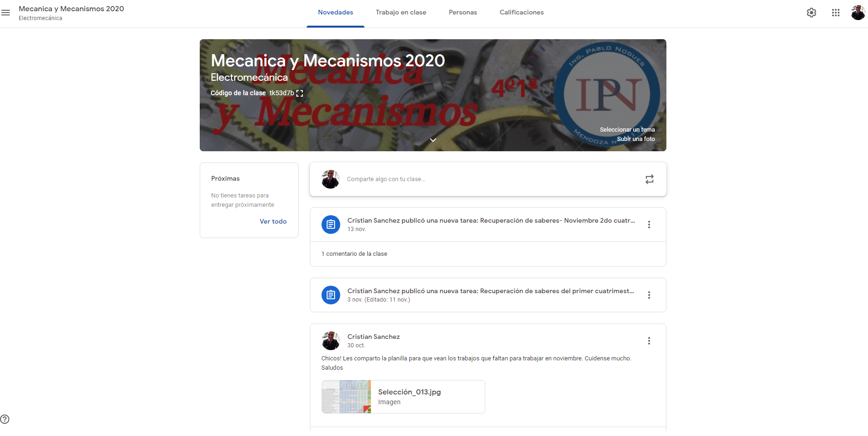Click Cristian Sanchez avatar on 30 oct. post

(x=331, y=341)
